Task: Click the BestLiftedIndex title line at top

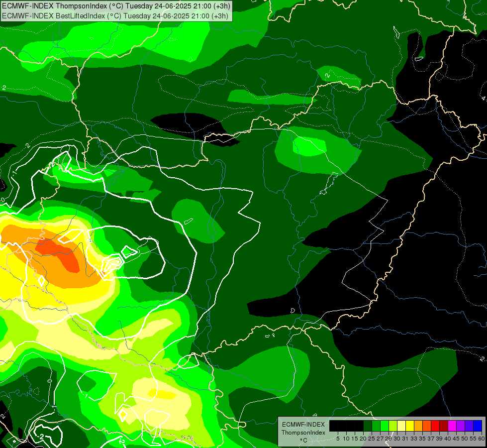Action: pos(115,16)
